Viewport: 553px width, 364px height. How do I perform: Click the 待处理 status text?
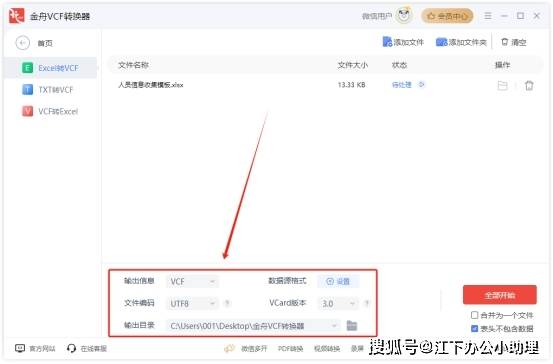pyautogui.click(x=402, y=85)
